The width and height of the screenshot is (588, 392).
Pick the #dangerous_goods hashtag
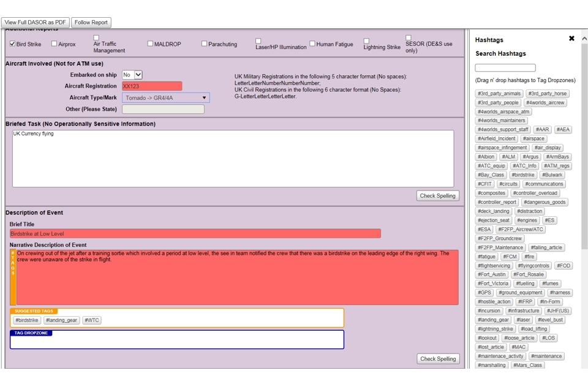[x=545, y=202]
